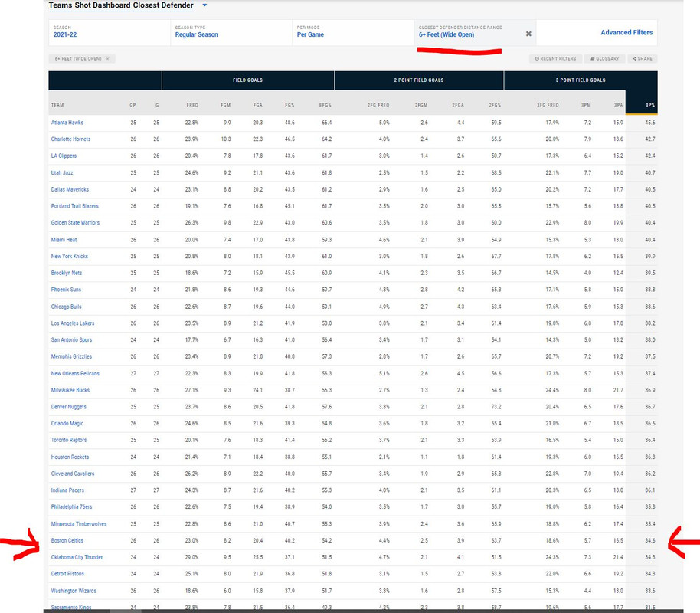
Task: Open the Indiana Pacers team link
Action: (x=67, y=490)
